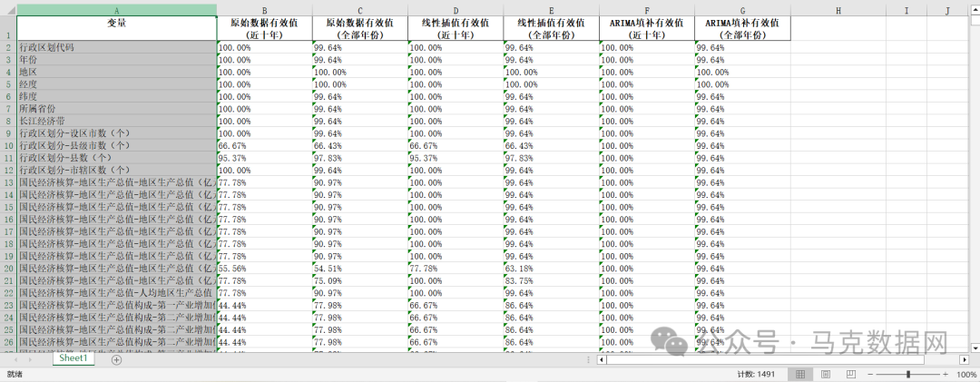Zoom out with the minus button

click(x=870, y=375)
